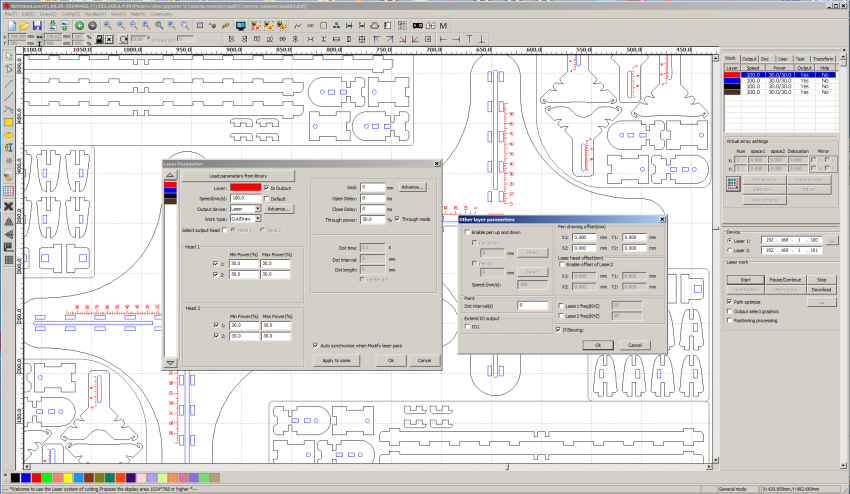850x494 pixels.
Task: Uncheck the Path optimize option
Action: [x=727, y=300]
